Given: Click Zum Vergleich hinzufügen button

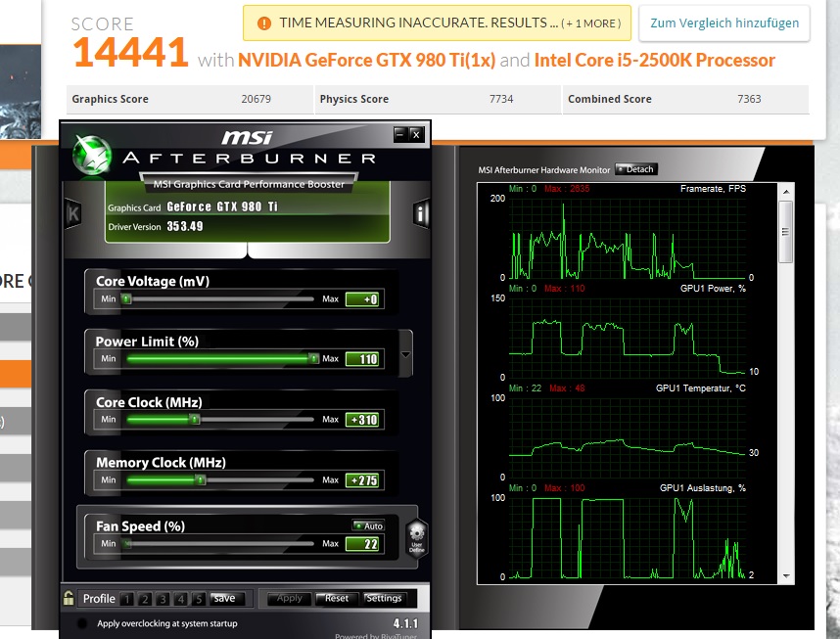Looking at the screenshot, I should point(724,23).
